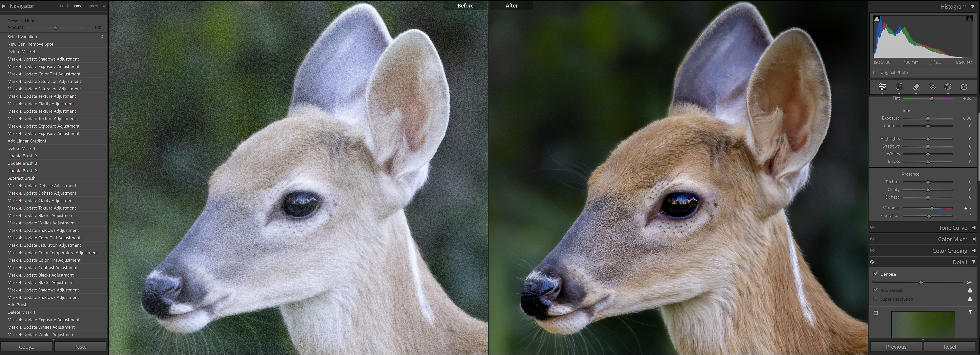980x355 pixels.
Task: Open the Masking tool
Action: pos(948,87)
